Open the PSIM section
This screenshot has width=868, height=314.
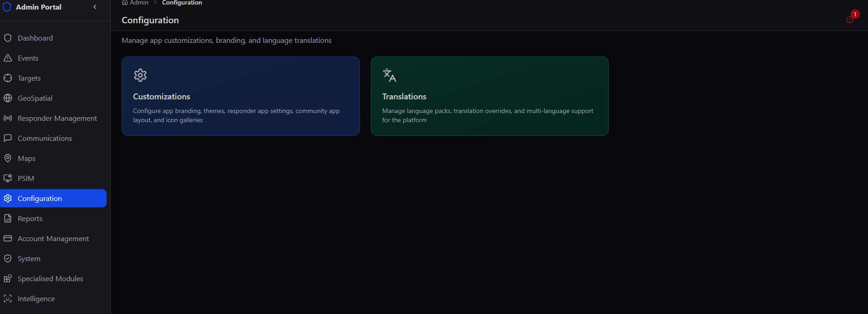point(53,178)
